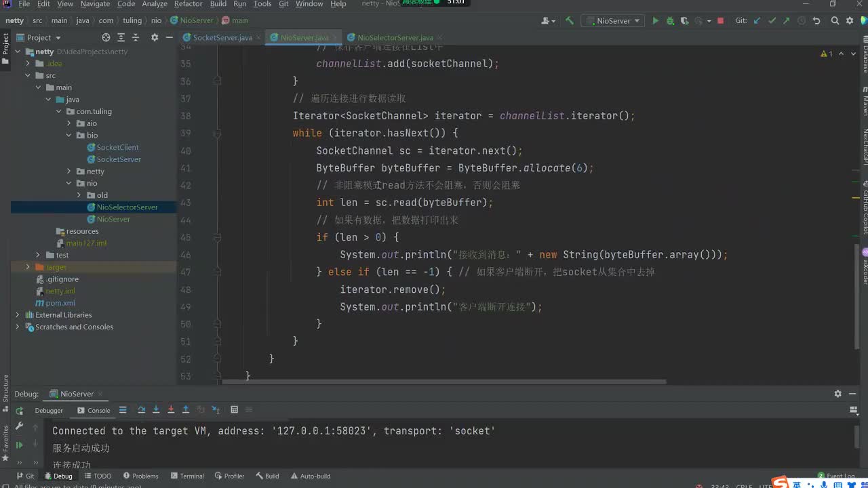This screenshot has height=488, width=868.
Task: Run NioServer with the green play icon
Action: pyautogui.click(x=655, y=21)
